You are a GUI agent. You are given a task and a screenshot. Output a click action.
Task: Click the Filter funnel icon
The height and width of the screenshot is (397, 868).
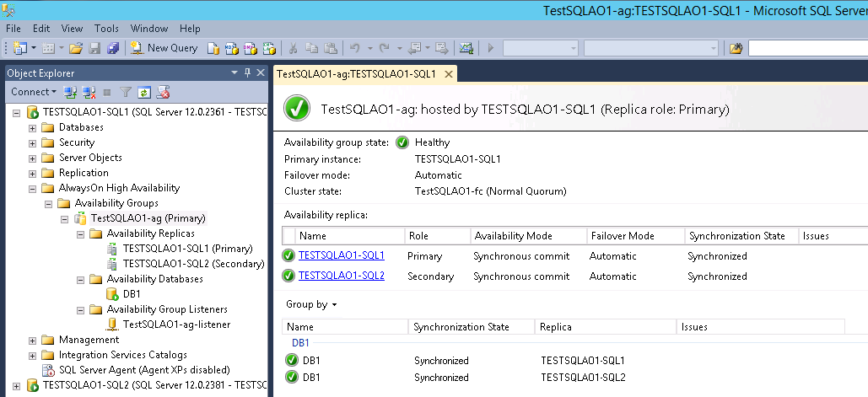click(x=126, y=91)
